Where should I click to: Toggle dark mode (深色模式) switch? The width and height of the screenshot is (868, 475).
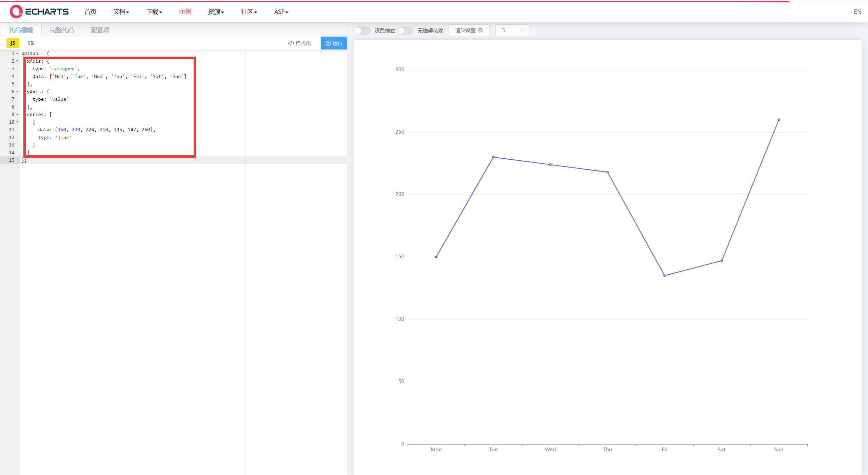click(x=362, y=31)
